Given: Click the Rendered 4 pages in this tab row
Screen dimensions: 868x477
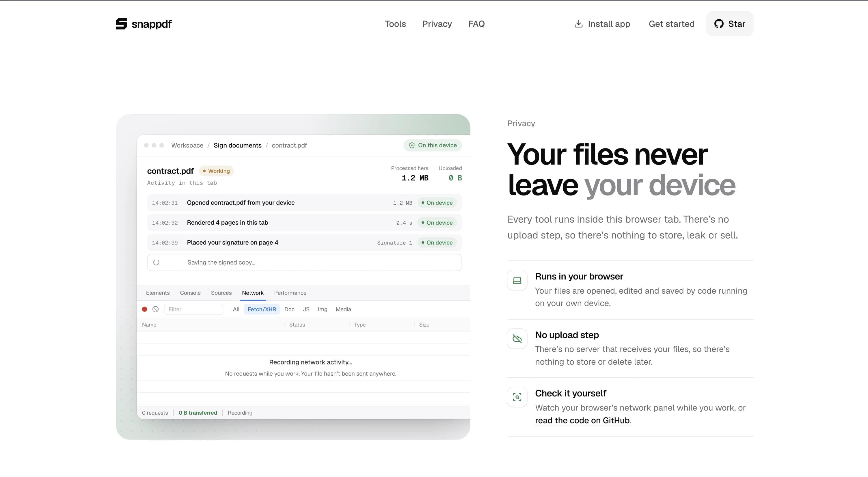Looking at the screenshot, I should tap(304, 222).
